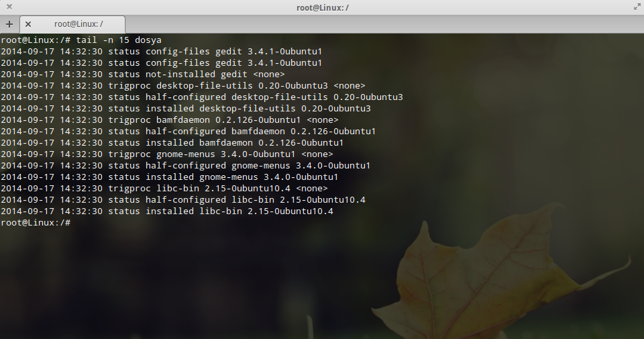Click 'status half-configured bamfdaemon' line
644x339 pixels.
point(188,132)
